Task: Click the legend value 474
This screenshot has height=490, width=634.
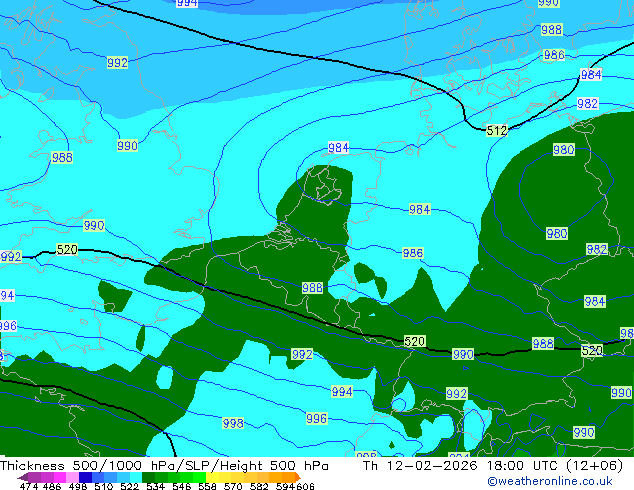Action: coord(29,486)
